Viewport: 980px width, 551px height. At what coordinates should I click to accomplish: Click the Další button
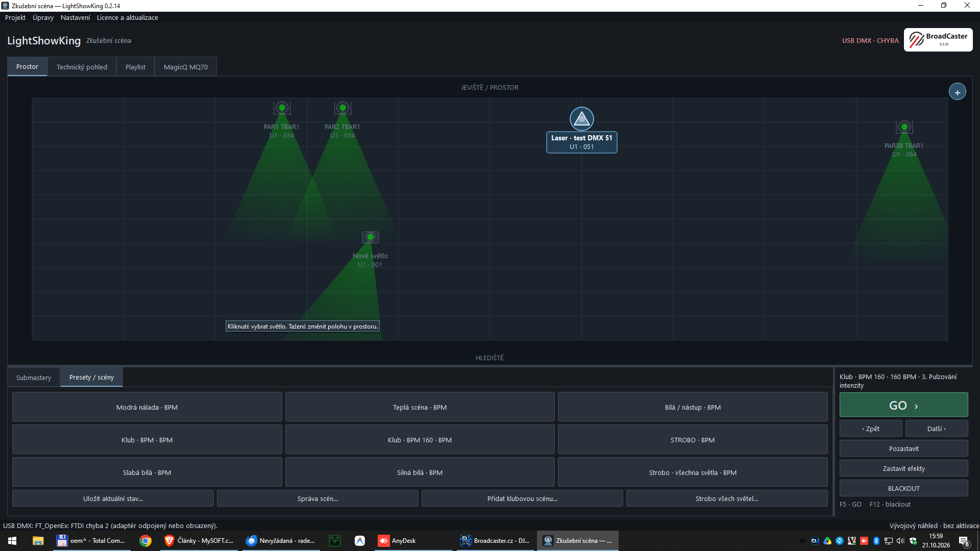pos(937,429)
